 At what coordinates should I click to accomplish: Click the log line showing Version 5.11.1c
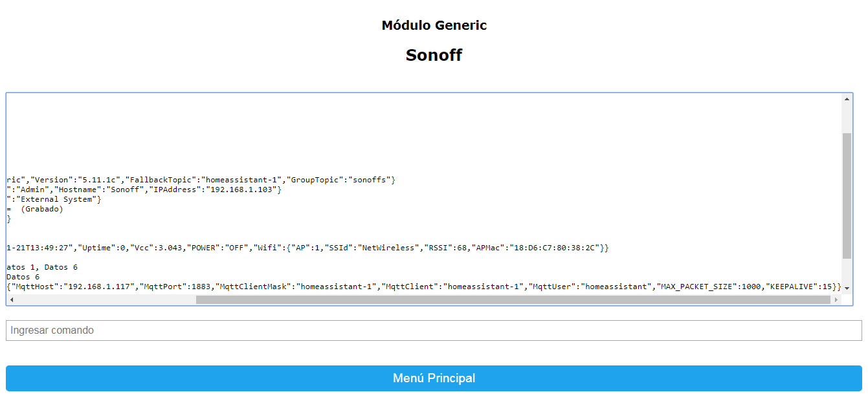(x=194, y=179)
